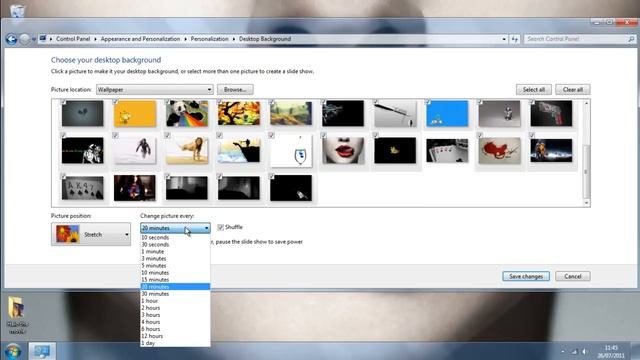Uncheck the pistol wallpaper checkbox
This screenshot has height=360, width=640.
tap(532, 102)
